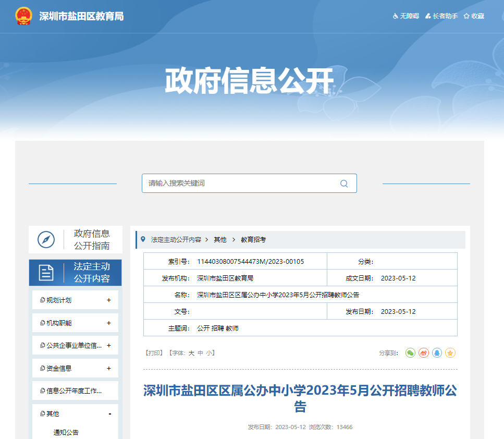The width and height of the screenshot is (504, 439).
Task: Set the font size to 小
Action: [x=209, y=353]
